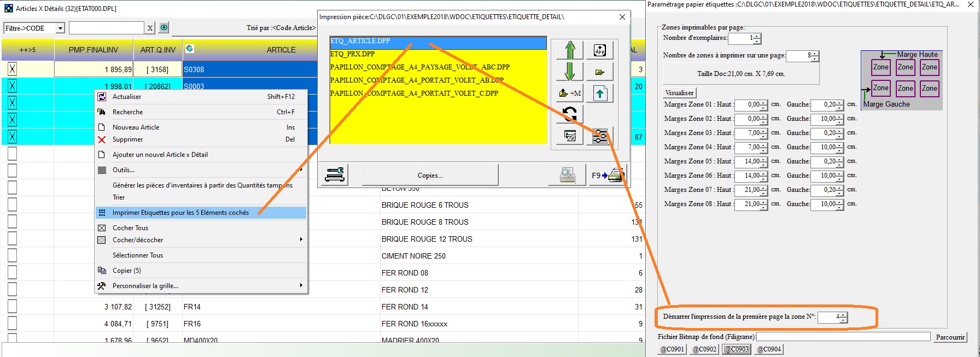Click the globe icon in ARTICLE column header
Image resolution: width=980 pixels, height=357 pixels.
(189, 49)
